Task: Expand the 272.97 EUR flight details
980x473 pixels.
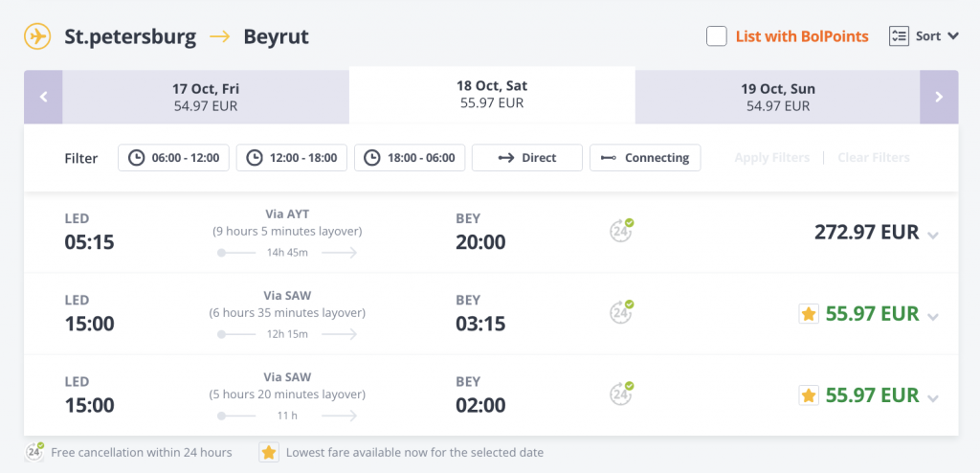Action: point(933,236)
